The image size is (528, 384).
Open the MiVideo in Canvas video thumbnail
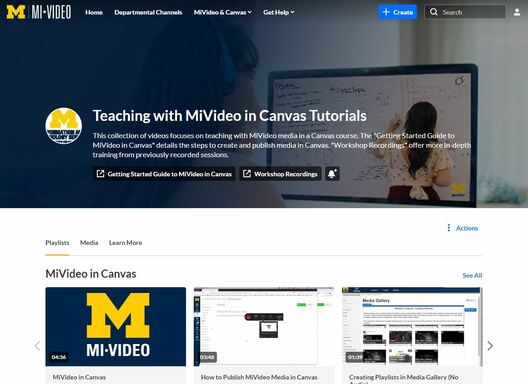pyautogui.click(x=116, y=327)
